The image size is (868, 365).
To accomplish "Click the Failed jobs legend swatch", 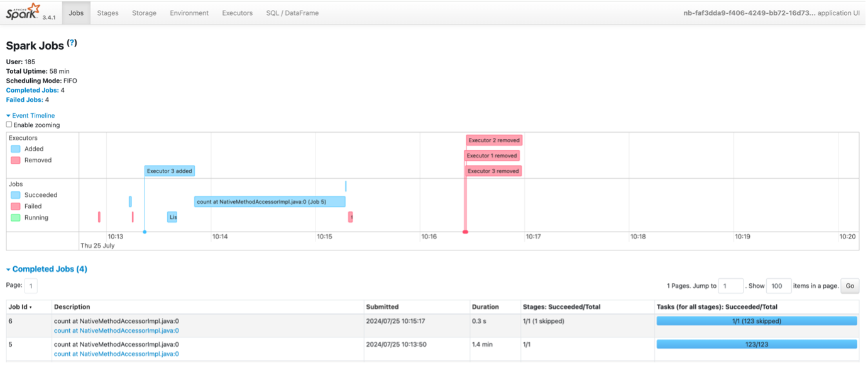I will 16,206.
